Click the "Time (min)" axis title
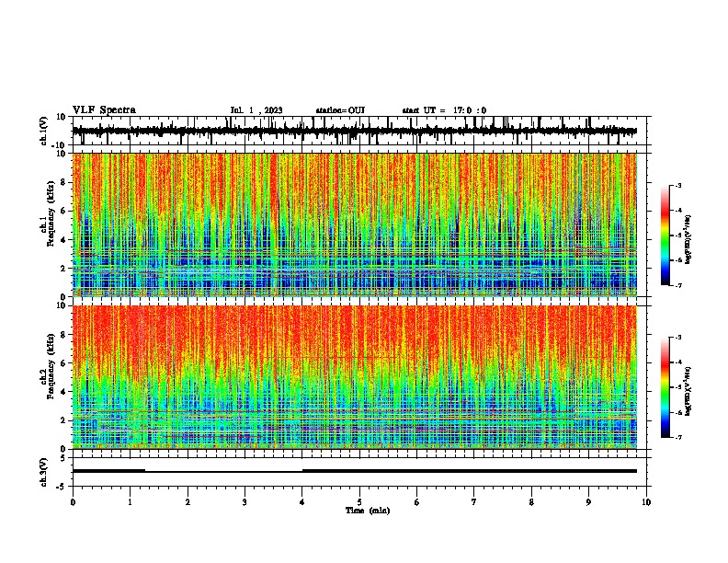This screenshot has width=728, height=563. (x=368, y=511)
